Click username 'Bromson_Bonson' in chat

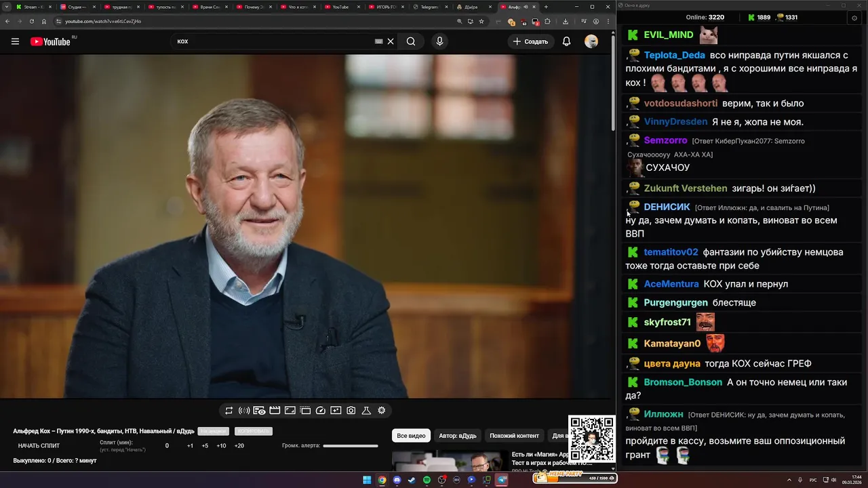click(x=683, y=382)
